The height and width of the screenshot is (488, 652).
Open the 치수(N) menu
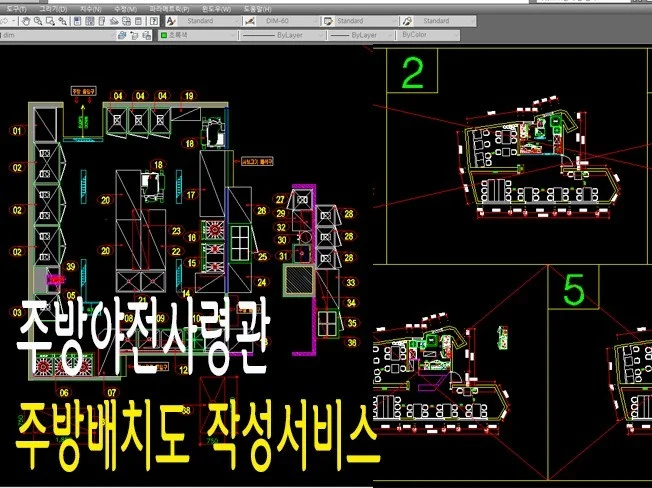coord(89,7)
